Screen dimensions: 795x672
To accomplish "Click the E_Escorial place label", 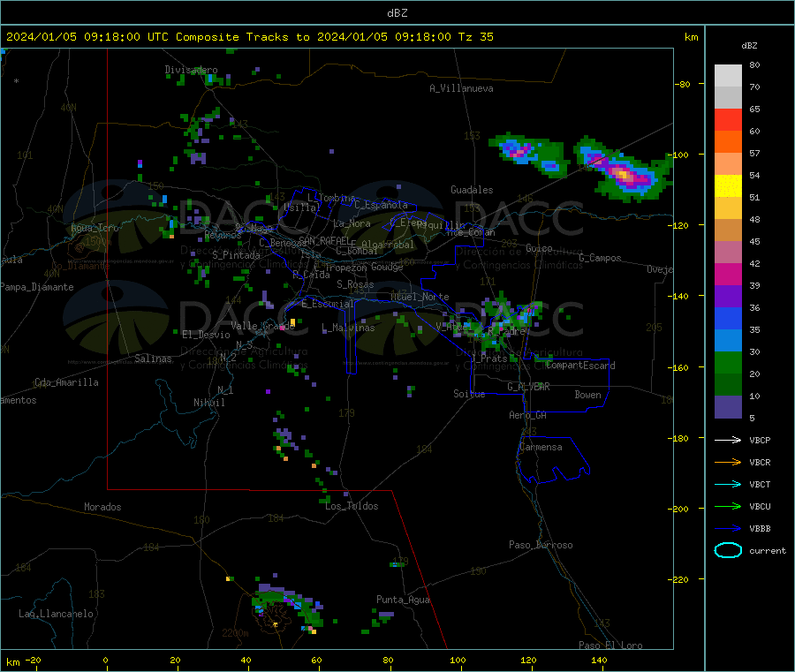I will pos(328,304).
